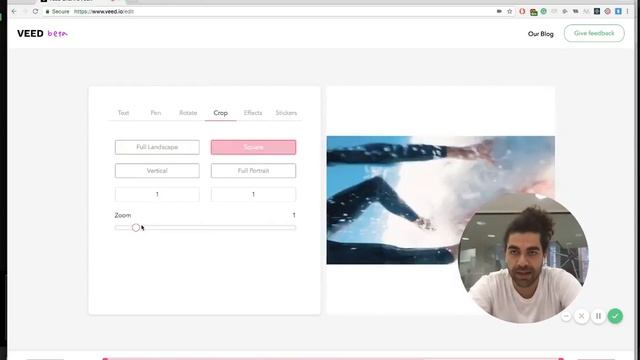Screen dimensions: 640x360
Task: Click the dark square extension icon
Action: tap(597, 11)
